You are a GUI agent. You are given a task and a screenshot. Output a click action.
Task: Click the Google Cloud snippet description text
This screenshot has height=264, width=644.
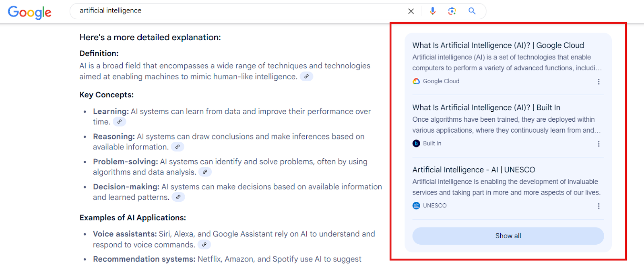507,63
